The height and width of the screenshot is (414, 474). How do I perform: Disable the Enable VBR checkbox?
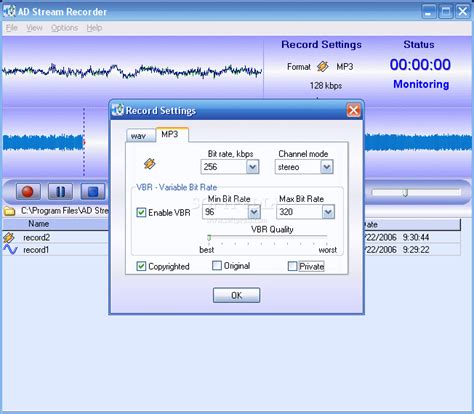click(x=141, y=212)
